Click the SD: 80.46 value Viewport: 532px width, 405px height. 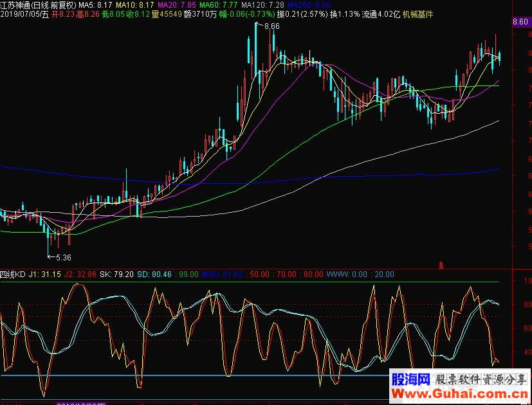point(154,274)
